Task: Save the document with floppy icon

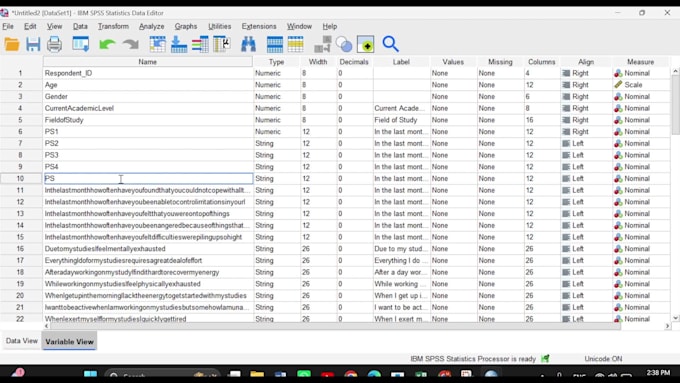Action: (33, 44)
